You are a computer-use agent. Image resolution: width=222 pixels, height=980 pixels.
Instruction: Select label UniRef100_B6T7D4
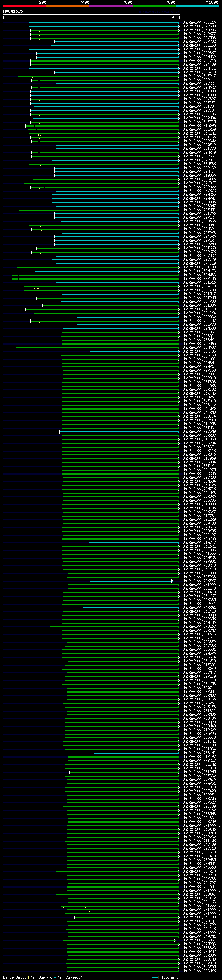tap(199, 106)
